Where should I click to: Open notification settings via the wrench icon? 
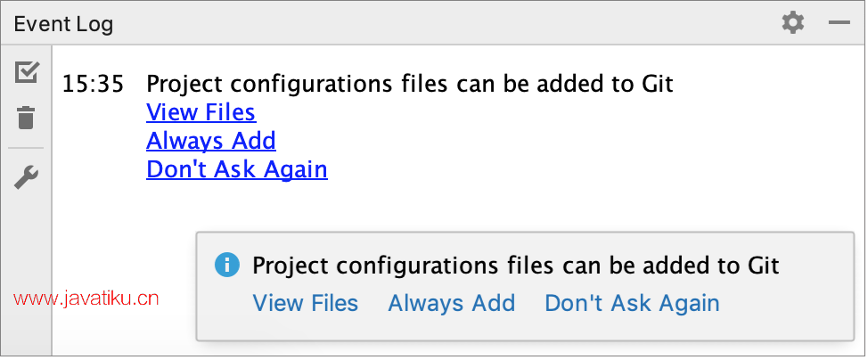tap(28, 178)
